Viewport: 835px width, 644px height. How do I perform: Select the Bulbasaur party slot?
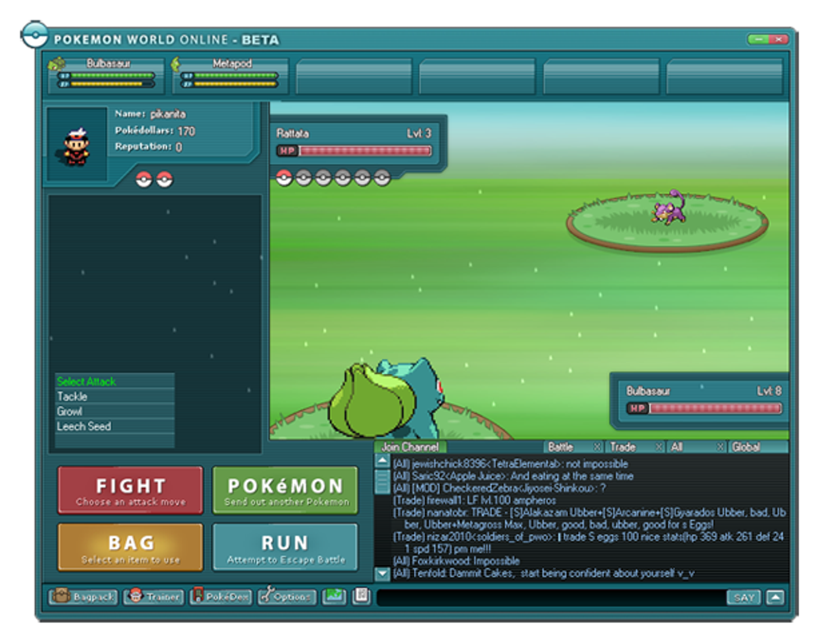point(106,75)
